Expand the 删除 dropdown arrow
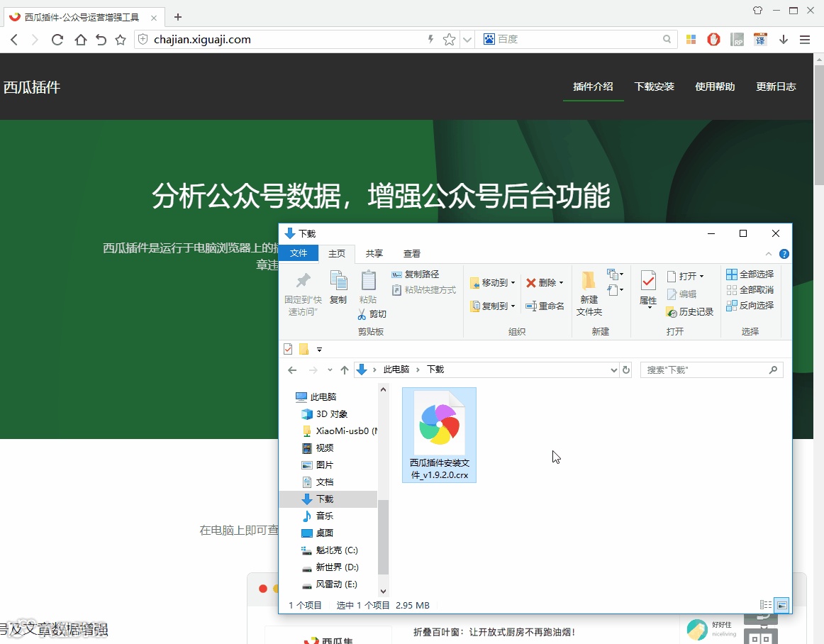 (x=561, y=283)
